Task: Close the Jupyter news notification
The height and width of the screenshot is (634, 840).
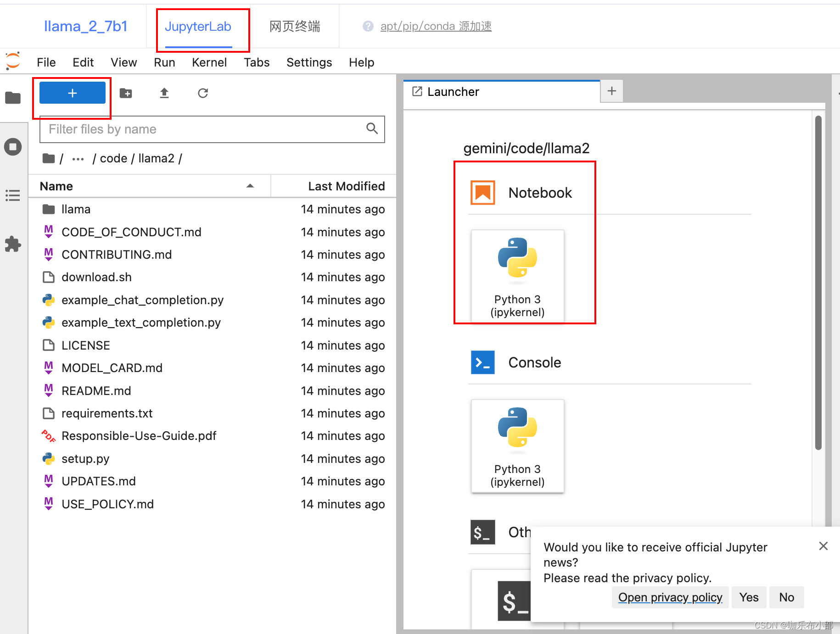Action: tap(823, 546)
